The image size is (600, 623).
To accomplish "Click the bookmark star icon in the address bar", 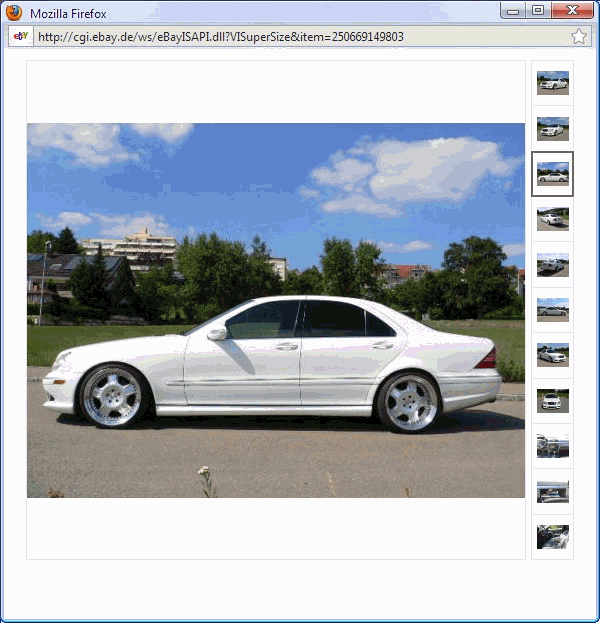I will 579,37.
